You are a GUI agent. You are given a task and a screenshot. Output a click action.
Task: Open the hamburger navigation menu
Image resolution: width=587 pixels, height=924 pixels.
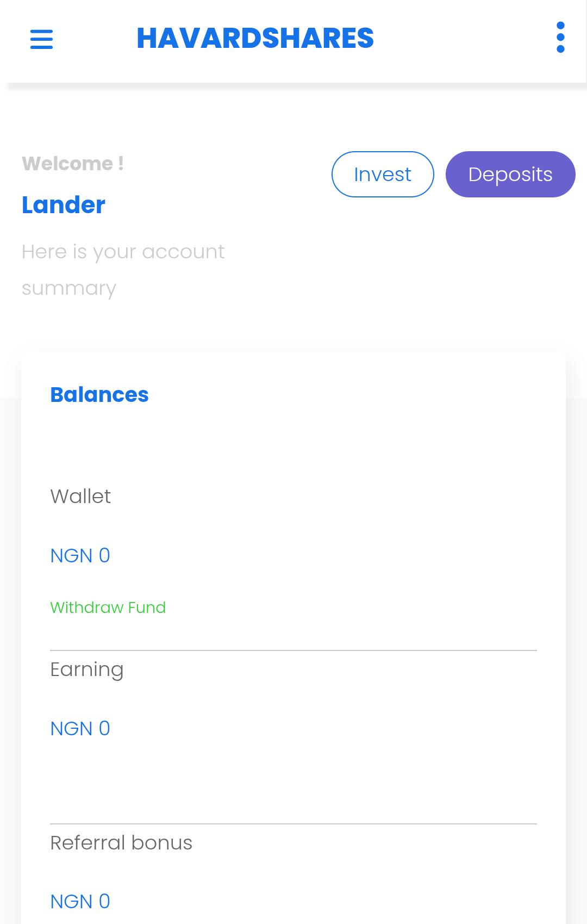tap(42, 39)
